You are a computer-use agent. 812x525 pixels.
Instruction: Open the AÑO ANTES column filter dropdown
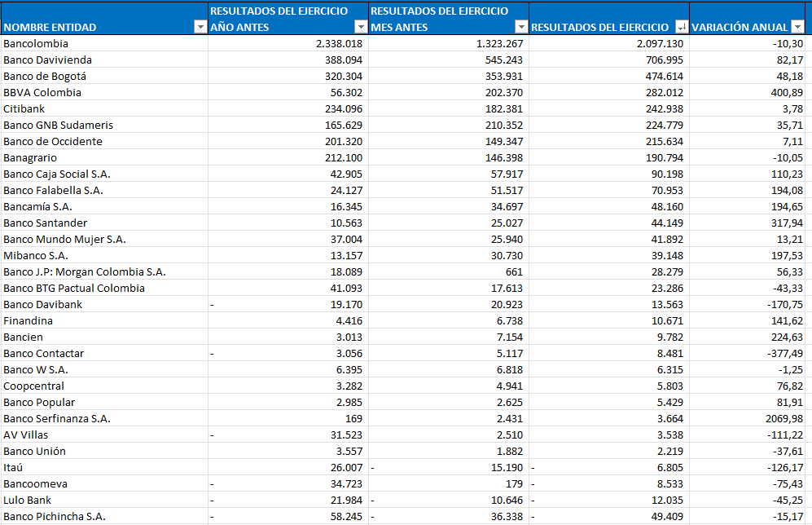pos(361,27)
